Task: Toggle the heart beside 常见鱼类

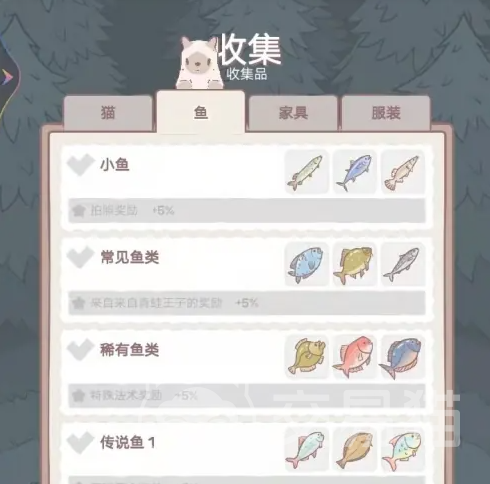Action: click(80, 257)
